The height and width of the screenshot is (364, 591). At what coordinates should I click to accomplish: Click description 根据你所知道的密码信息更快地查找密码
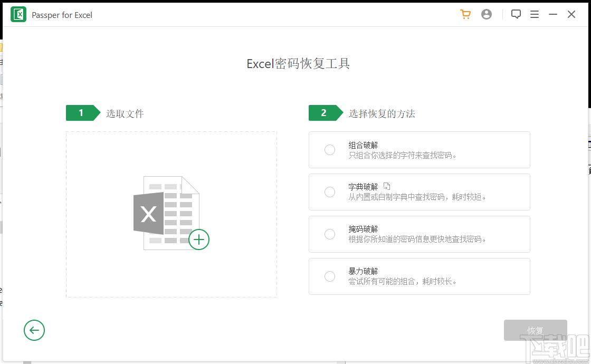pyautogui.click(x=417, y=240)
